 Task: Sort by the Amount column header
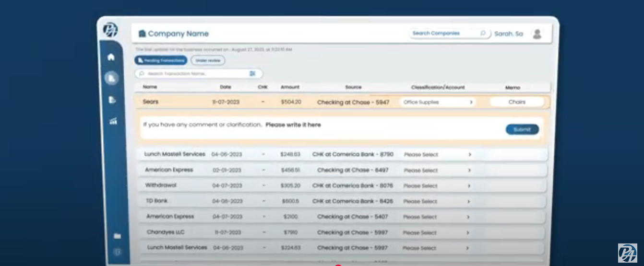pos(290,87)
